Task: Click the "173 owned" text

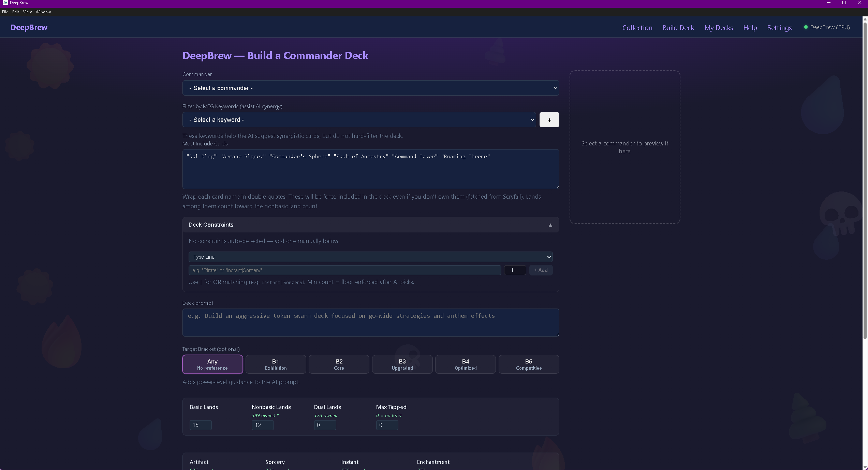Action: 326,416
